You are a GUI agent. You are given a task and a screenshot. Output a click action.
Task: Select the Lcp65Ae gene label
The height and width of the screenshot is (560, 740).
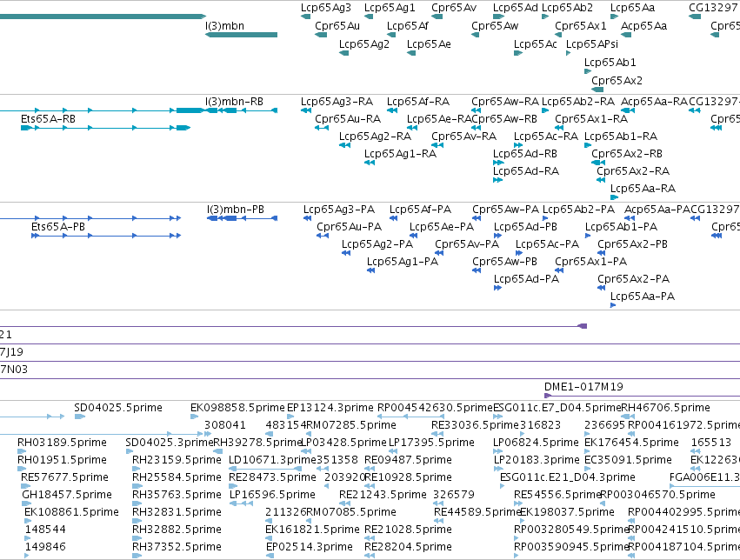pyautogui.click(x=429, y=44)
